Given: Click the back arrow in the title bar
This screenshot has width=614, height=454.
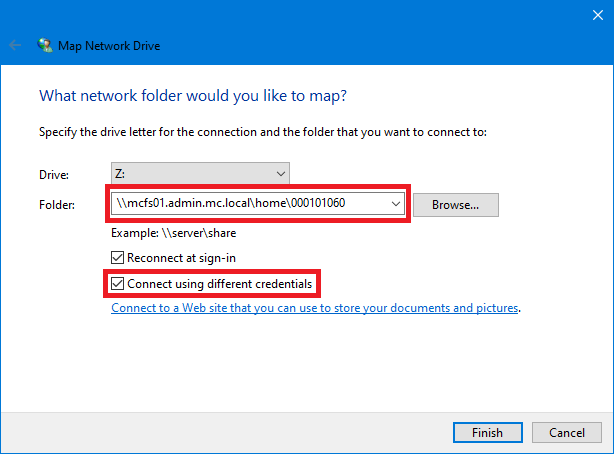Looking at the screenshot, I should pos(15,45).
